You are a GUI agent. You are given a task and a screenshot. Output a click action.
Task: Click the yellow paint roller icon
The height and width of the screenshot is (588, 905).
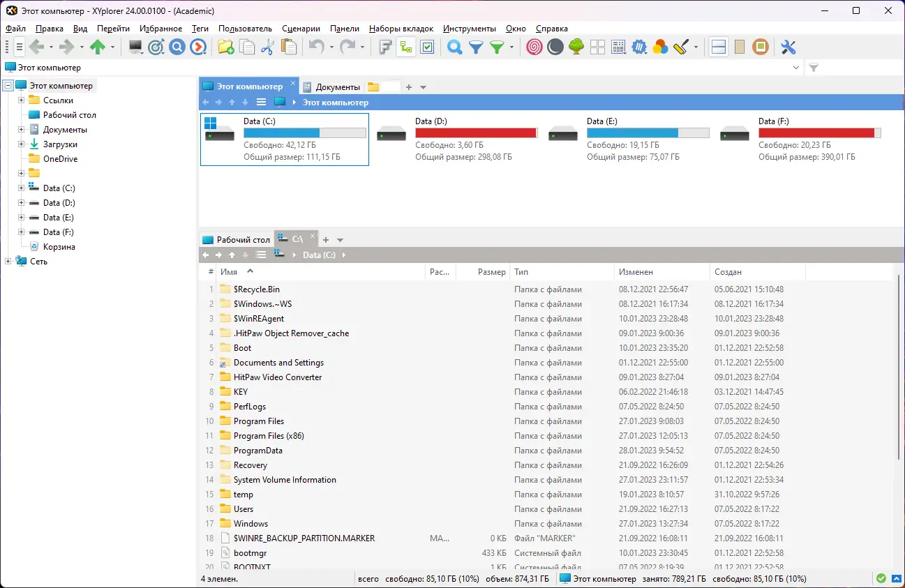pyautogui.click(x=682, y=47)
